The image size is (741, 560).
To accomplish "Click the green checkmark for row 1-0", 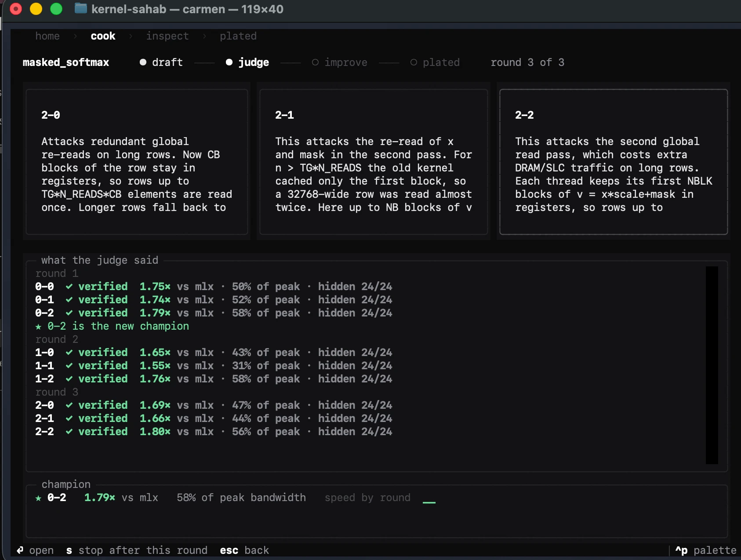I will coord(69,353).
